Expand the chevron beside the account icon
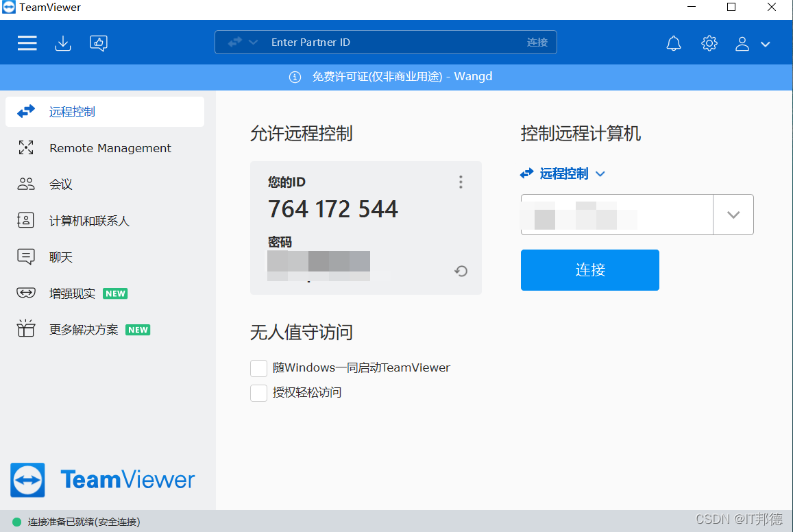 (x=765, y=43)
